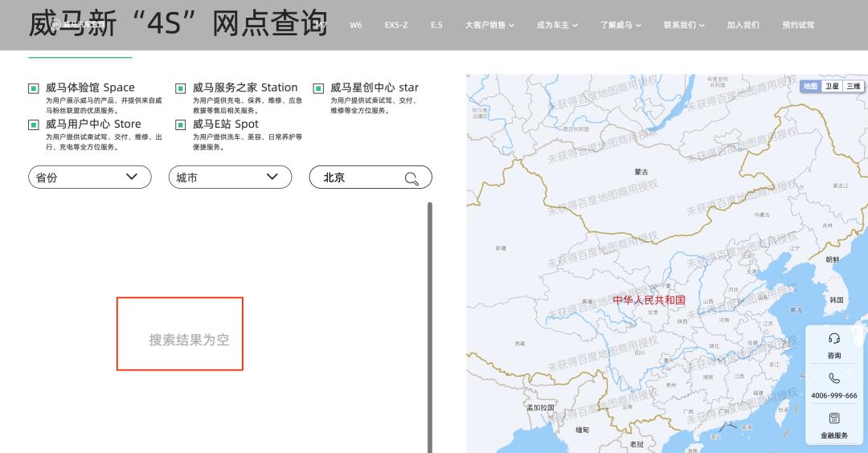Click the 老挝 label on the map
The width and height of the screenshot is (868, 453).
point(637,443)
